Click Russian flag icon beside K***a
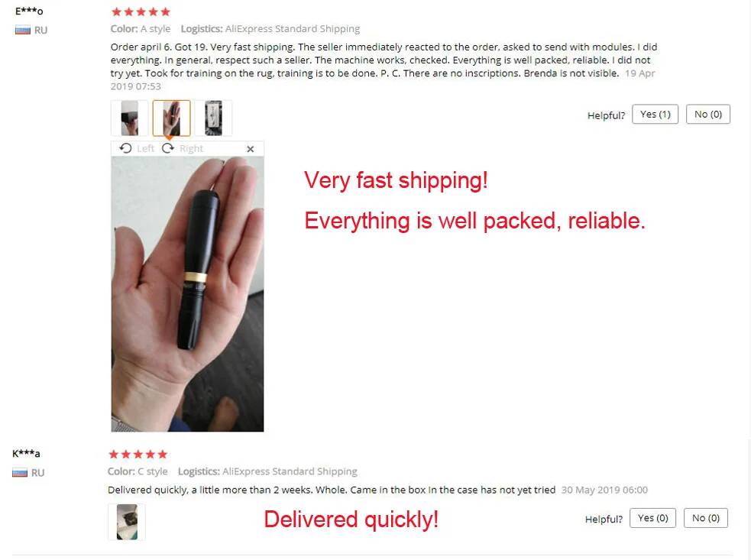 coord(20,473)
